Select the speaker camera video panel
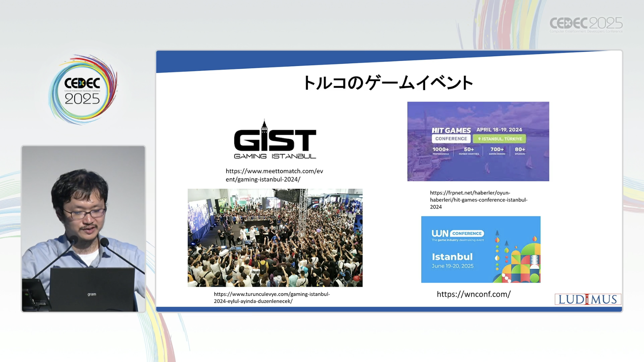 tap(83, 229)
